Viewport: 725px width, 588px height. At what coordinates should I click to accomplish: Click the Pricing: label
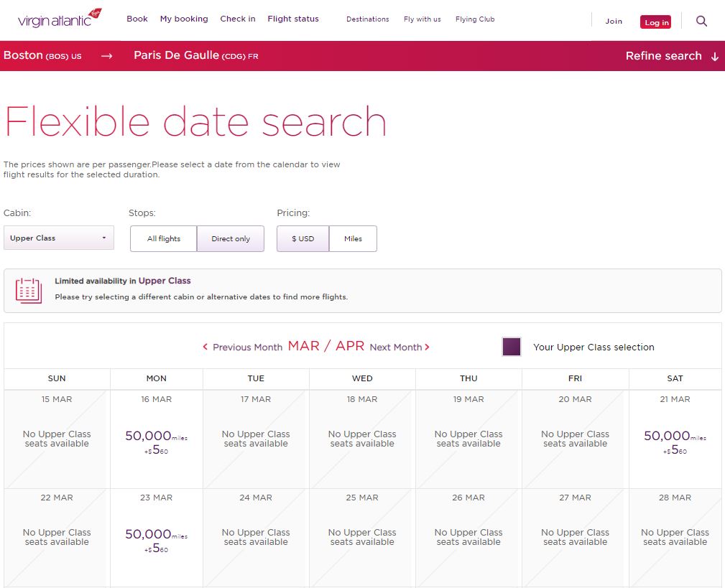[293, 213]
